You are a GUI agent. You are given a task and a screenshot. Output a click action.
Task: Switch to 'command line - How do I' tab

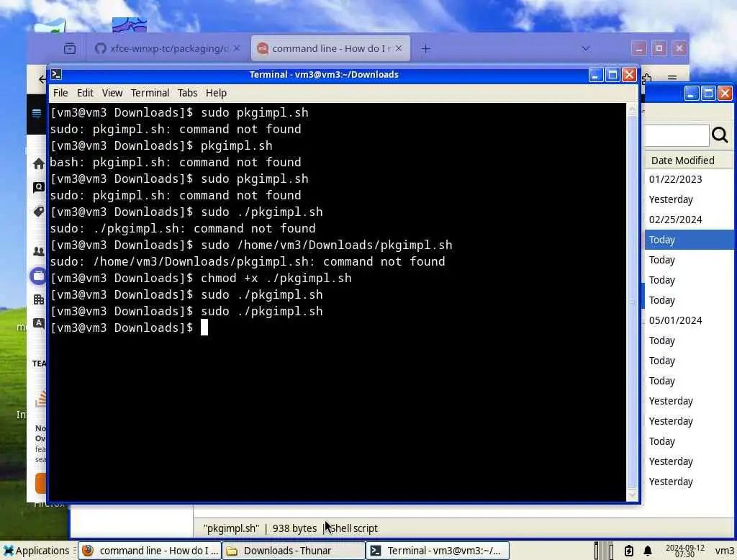point(330,48)
